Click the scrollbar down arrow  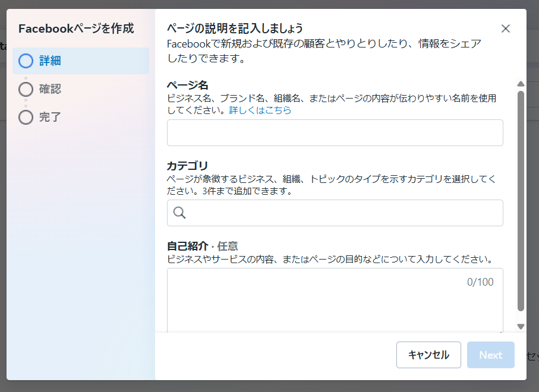tap(521, 327)
